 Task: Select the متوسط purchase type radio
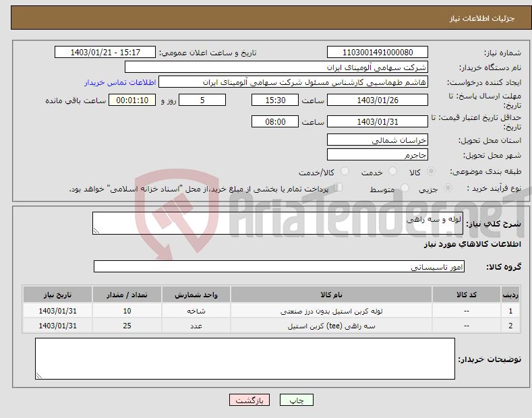[405, 188]
